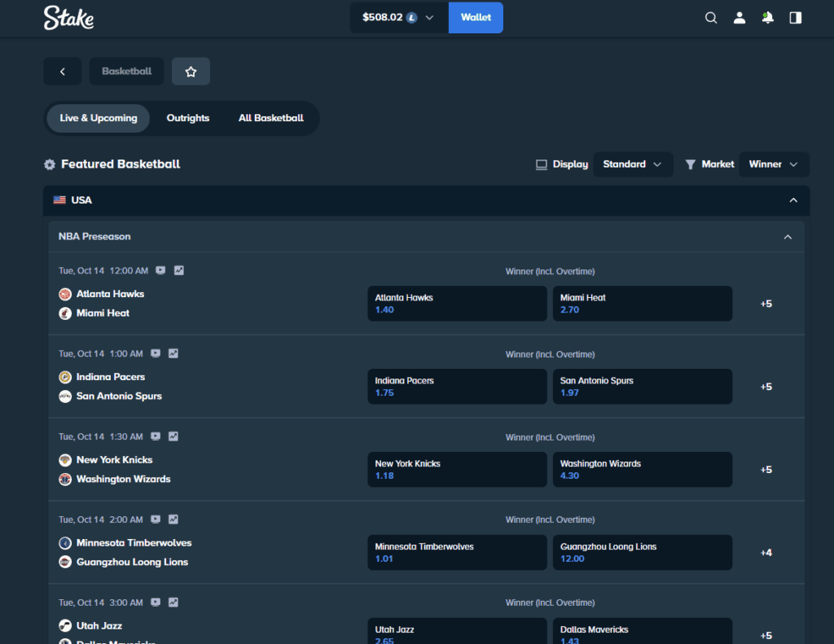Open your profile icon
Screen dimensions: 834x644
click(x=739, y=17)
